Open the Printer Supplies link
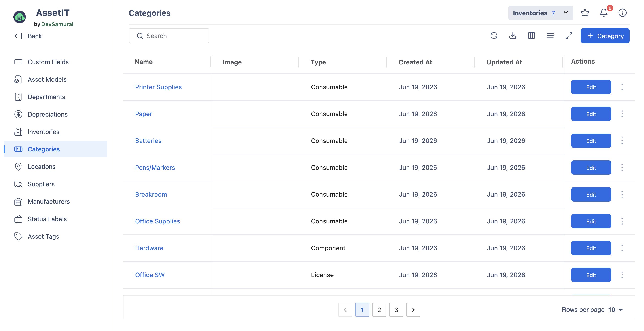This screenshot has height=331, width=644. coord(158,87)
